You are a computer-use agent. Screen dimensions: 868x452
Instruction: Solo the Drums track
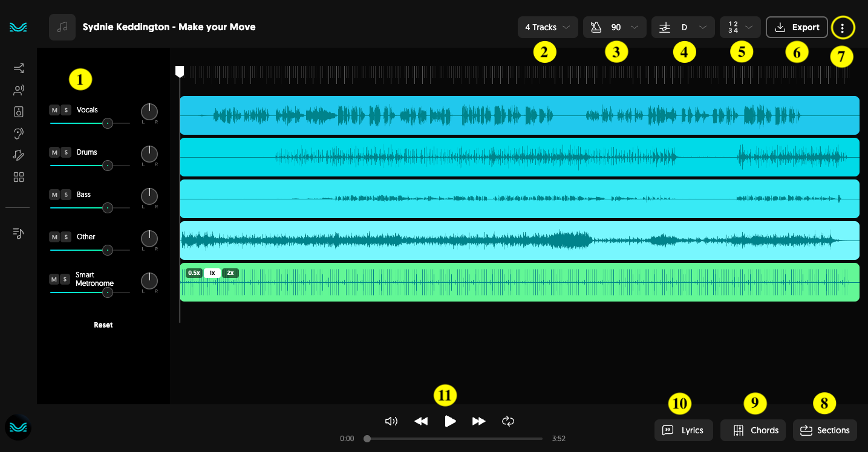(x=65, y=152)
